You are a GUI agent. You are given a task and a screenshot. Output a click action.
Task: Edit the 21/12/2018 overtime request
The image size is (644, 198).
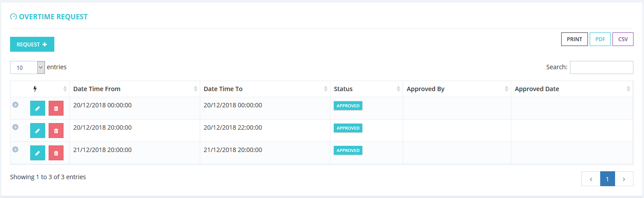pyautogui.click(x=38, y=153)
